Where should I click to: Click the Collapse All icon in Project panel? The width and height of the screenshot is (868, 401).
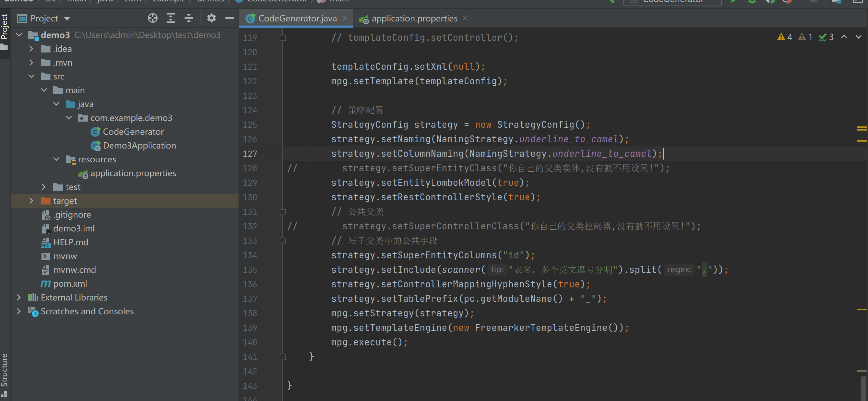point(189,18)
